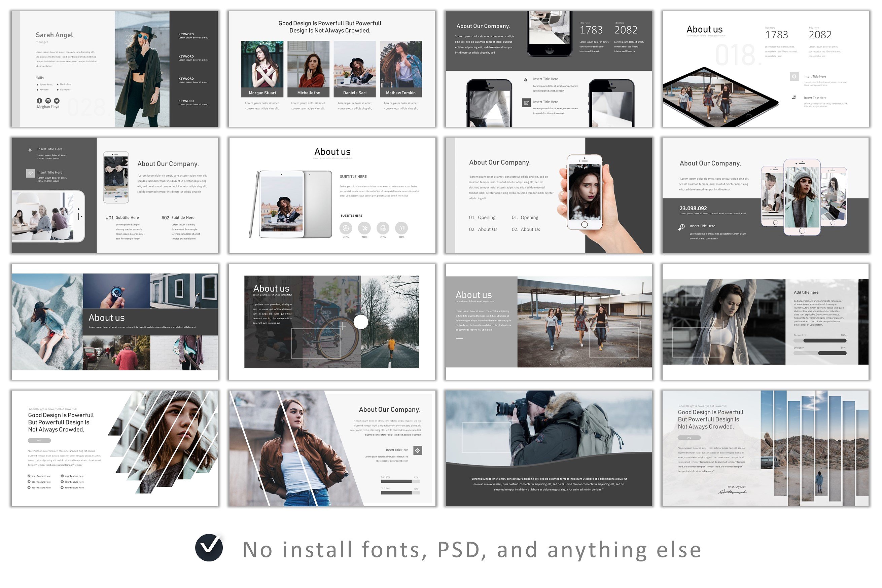Click the Morgan Stuart name label

[262, 93]
